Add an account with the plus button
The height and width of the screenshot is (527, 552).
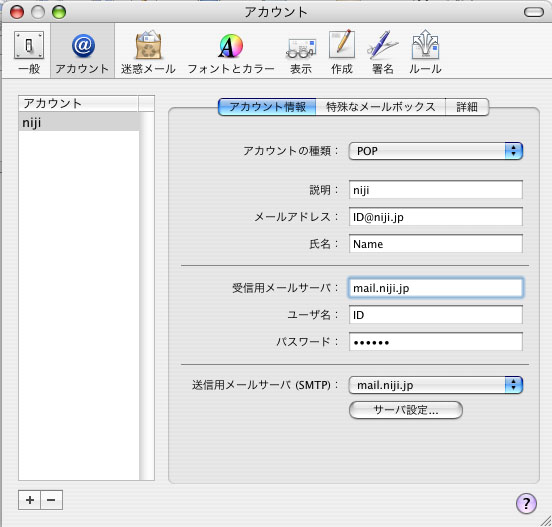pyautogui.click(x=30, y=500)
